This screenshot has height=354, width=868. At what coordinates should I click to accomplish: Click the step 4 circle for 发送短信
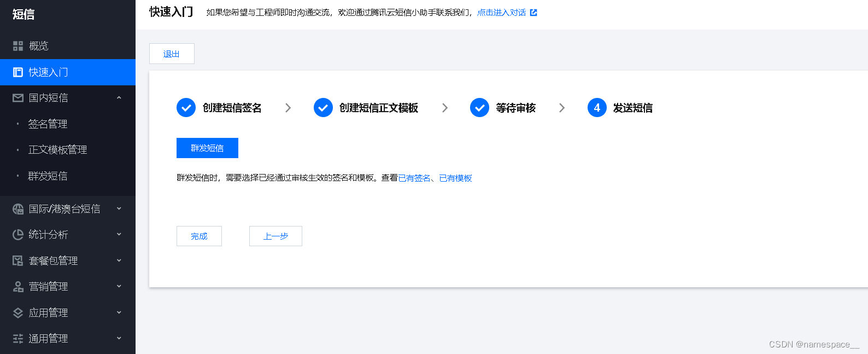pyautogui.click(x=597, y=108)
